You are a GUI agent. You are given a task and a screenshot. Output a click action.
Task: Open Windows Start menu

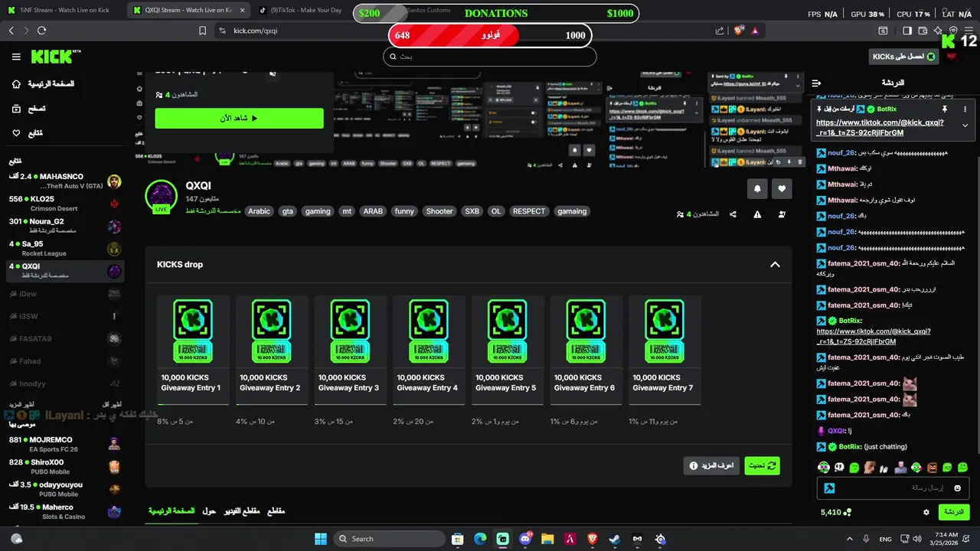[x=321, y=539]
